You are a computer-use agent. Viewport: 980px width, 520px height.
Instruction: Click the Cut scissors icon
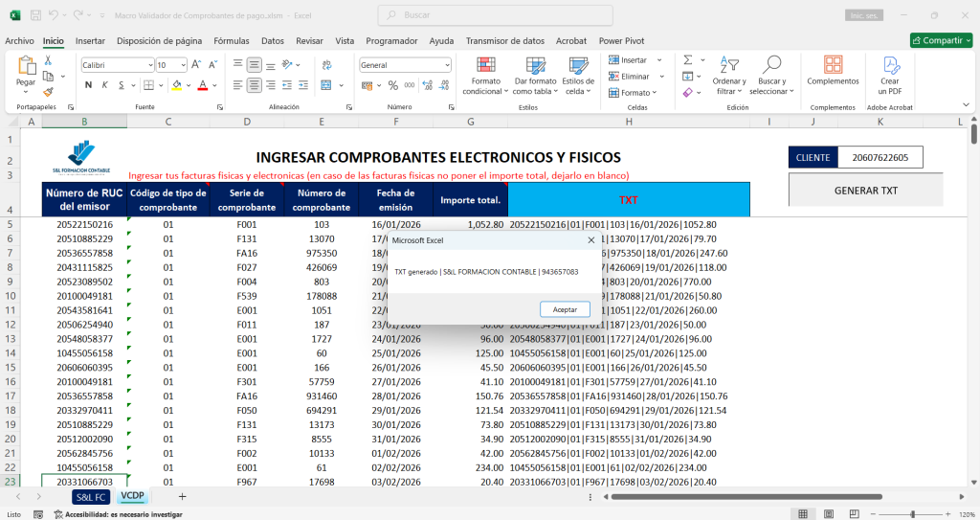click(49, 60)
